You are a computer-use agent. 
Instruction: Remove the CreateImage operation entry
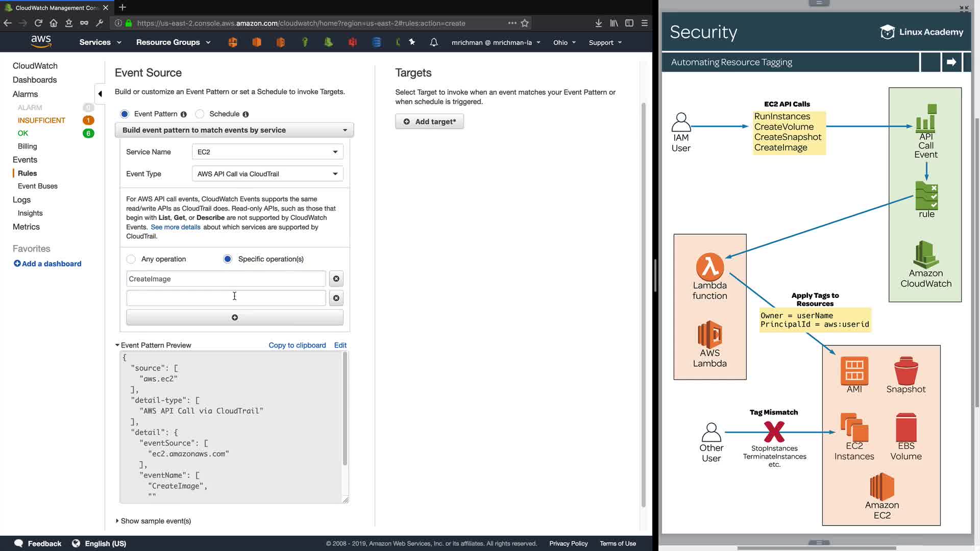pos(336,279)
